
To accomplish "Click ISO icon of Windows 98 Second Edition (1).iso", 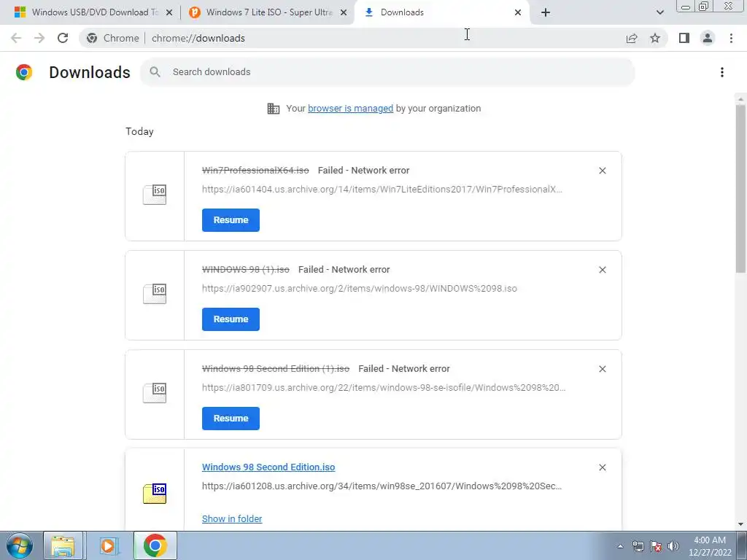I will [155, 393].
